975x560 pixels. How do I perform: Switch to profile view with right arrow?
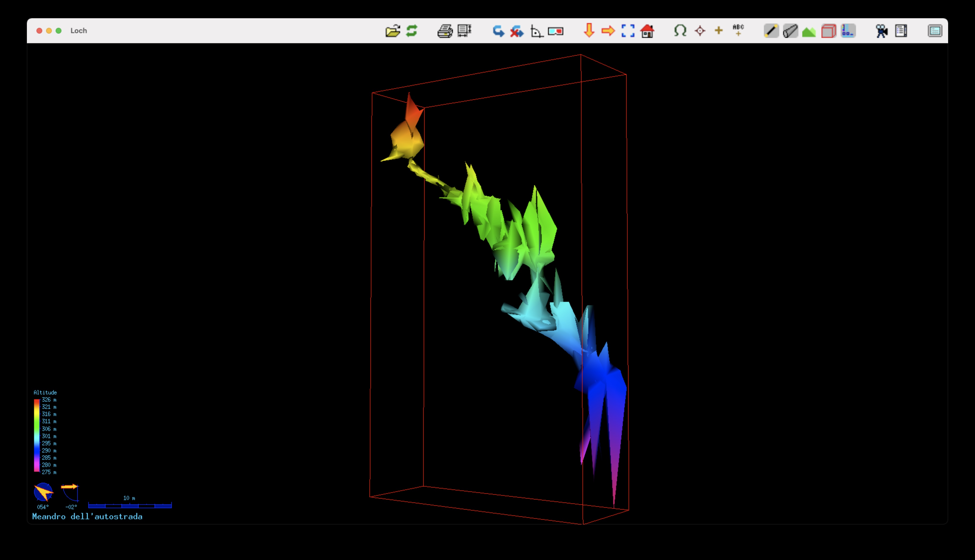pos(608,31)
